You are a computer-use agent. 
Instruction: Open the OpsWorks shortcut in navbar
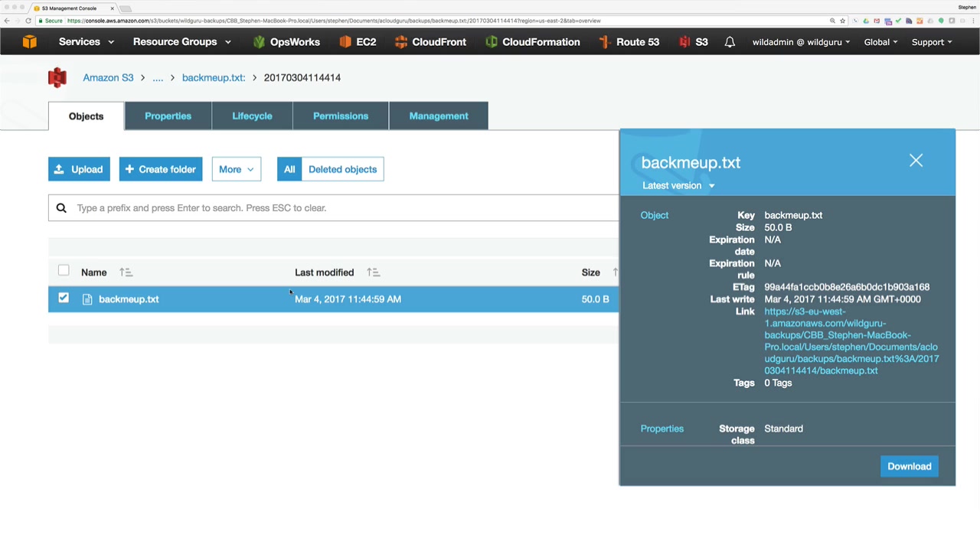pyautogui.click(x=286, y=42)
